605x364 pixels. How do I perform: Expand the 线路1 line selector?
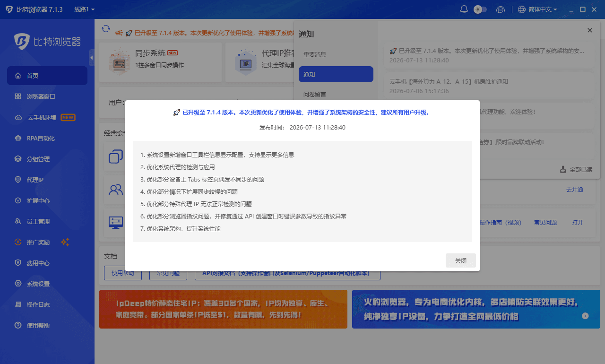coord(85,9)
